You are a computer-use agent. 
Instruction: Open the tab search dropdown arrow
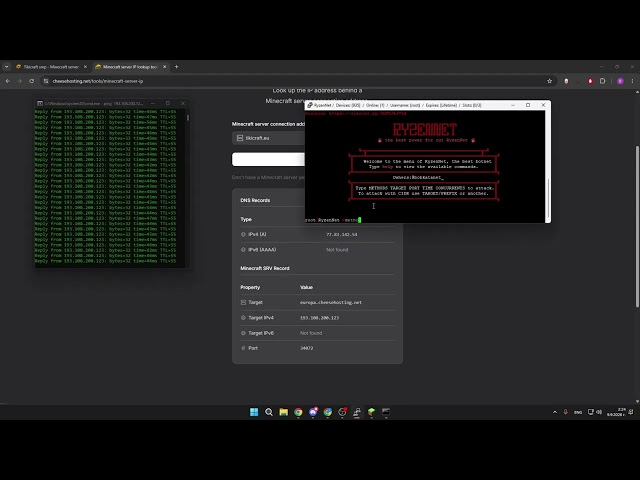pos(7,67)
